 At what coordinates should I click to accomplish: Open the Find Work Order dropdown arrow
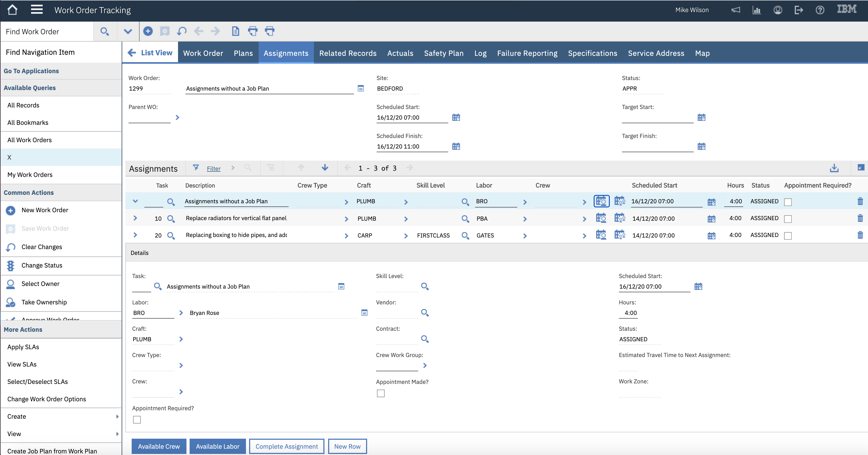pos(128,31)
